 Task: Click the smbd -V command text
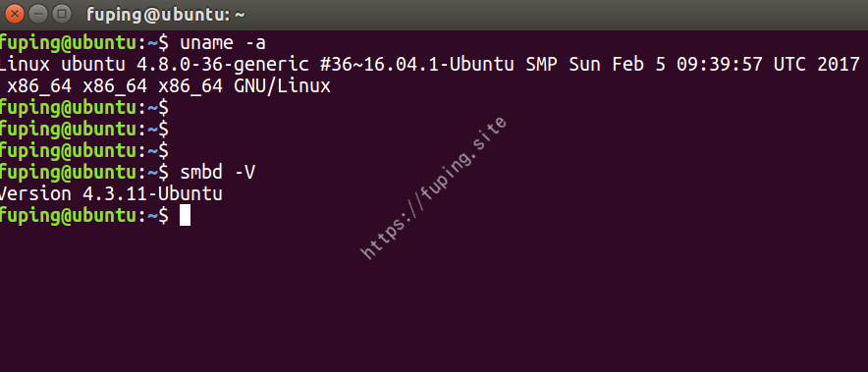click(218, 173)
